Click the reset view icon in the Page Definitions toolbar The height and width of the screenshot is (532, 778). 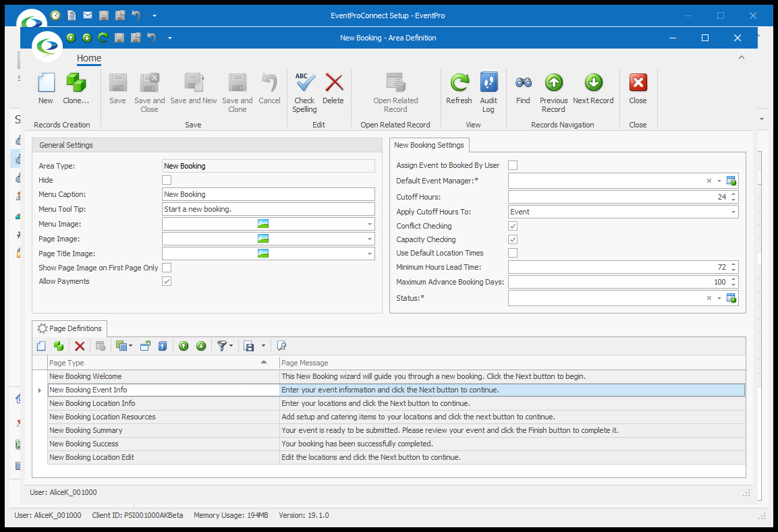145,346
